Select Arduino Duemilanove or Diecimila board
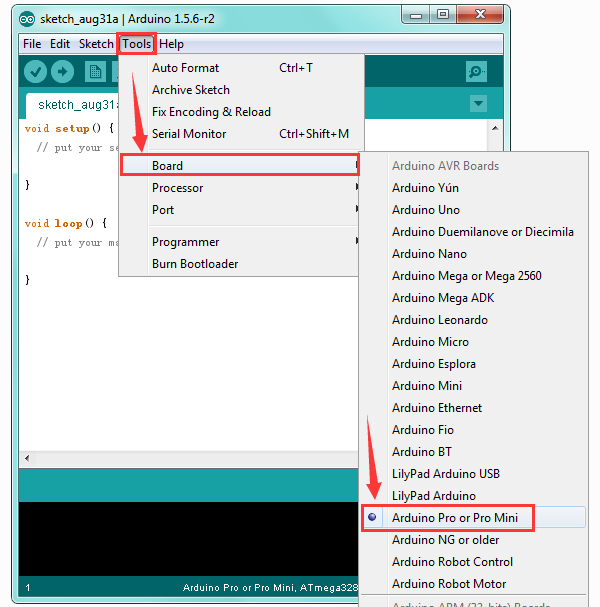 pyautogui.click(x=473, y=232)
